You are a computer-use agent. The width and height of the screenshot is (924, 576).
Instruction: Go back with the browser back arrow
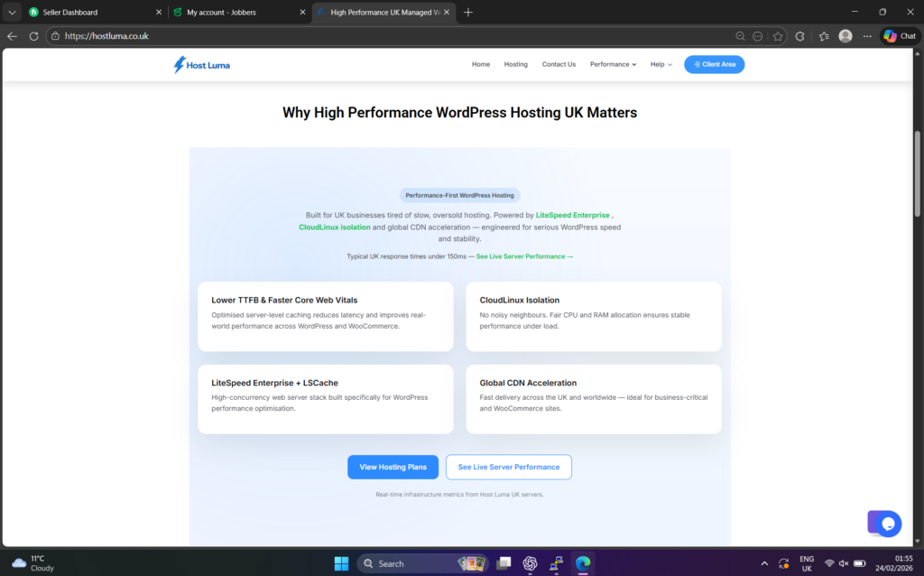[x=13, y=36]
